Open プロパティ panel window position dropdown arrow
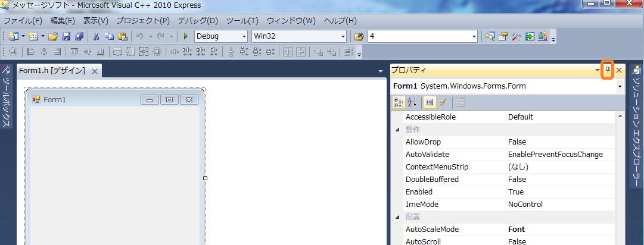 click(x=598, y=71)
